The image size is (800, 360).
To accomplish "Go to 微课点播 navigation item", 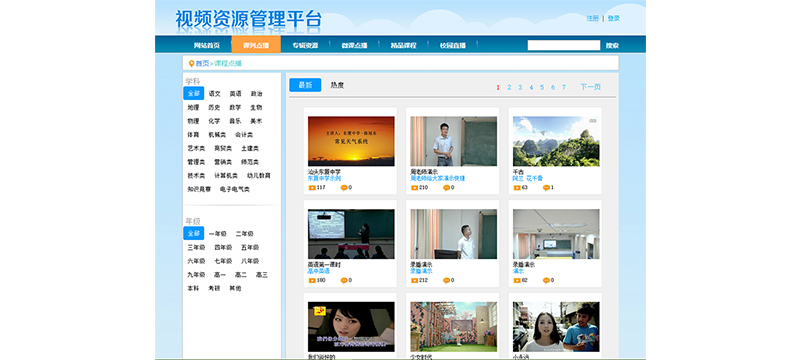I will tap(355, 45).
